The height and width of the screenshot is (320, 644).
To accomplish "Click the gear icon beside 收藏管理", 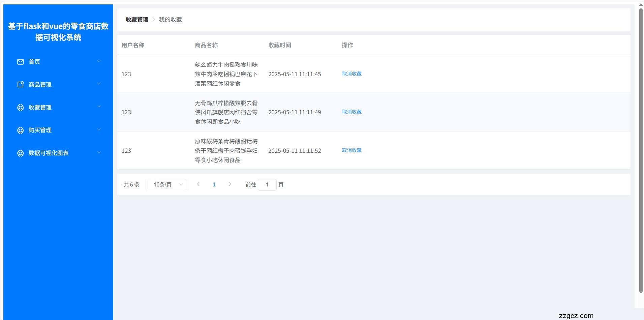I will (20, 107).
